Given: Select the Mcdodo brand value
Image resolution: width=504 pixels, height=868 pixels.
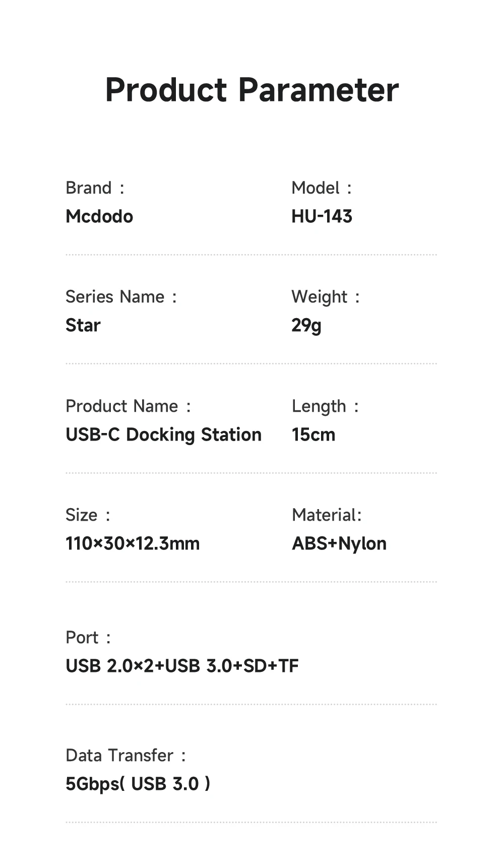Looking at the screenshot, I should [99, 217].
